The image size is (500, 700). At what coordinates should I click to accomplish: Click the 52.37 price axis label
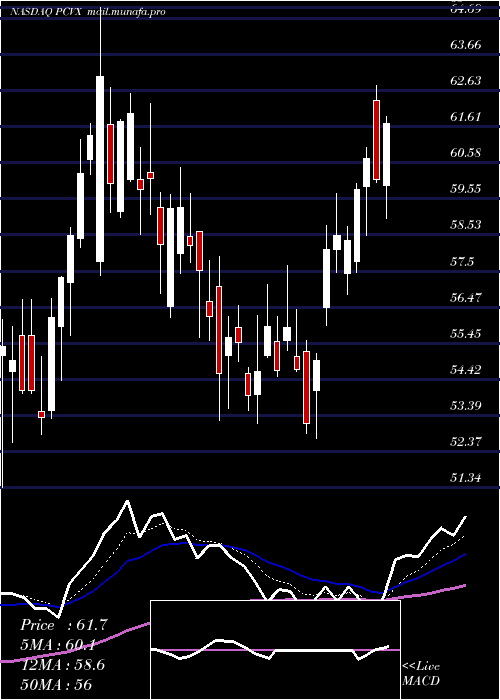click(466, 442)
